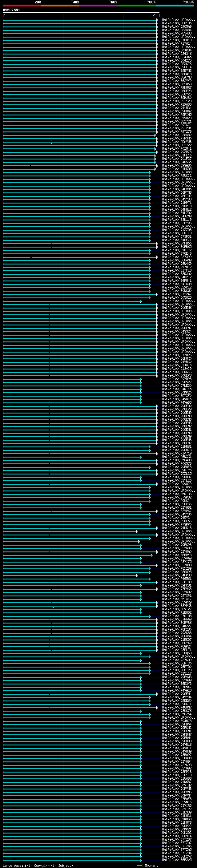The width and height of the screenshot is (197, 868).
Task: Click the green ~80% identity legend segment
Action: 137,6
